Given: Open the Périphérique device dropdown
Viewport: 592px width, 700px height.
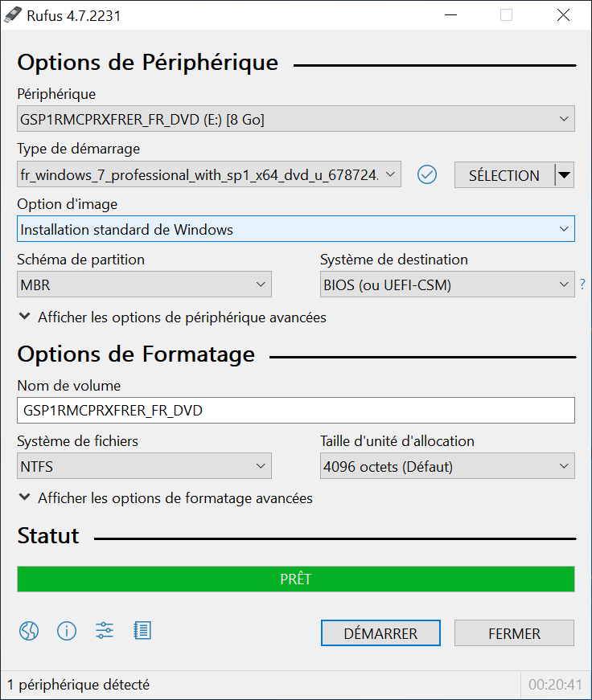Looking at the screenshot, I should 296,119.
